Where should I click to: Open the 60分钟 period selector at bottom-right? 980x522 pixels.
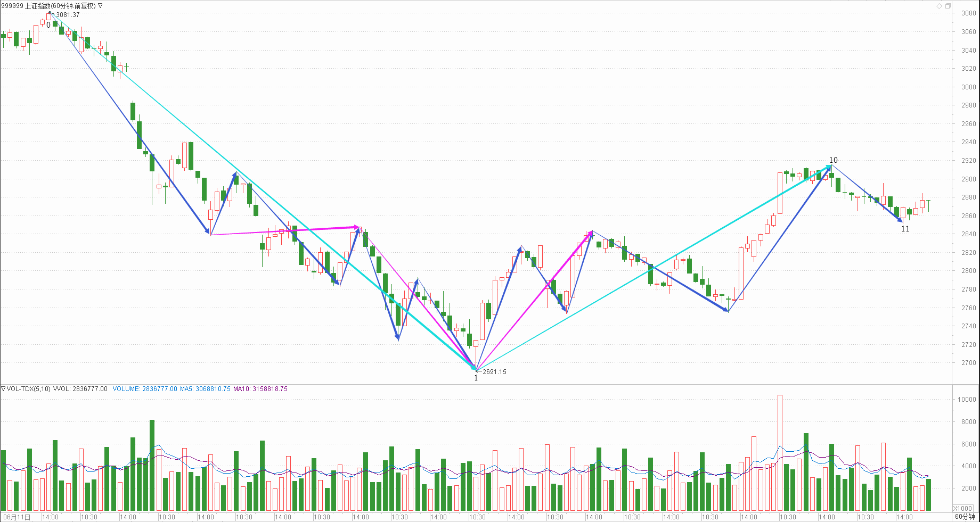coord(965,517)
